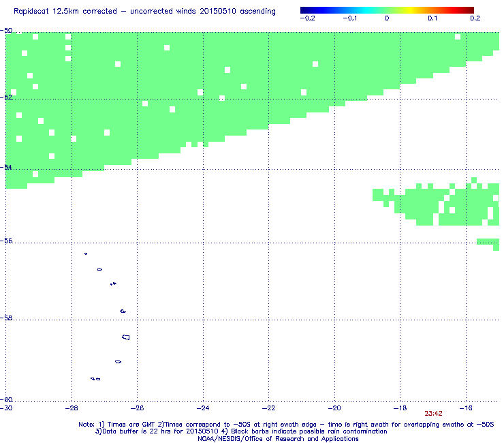The image size is (504, 443).
Task: Click the -58 latitude axis label
Action: coord(6,318)
